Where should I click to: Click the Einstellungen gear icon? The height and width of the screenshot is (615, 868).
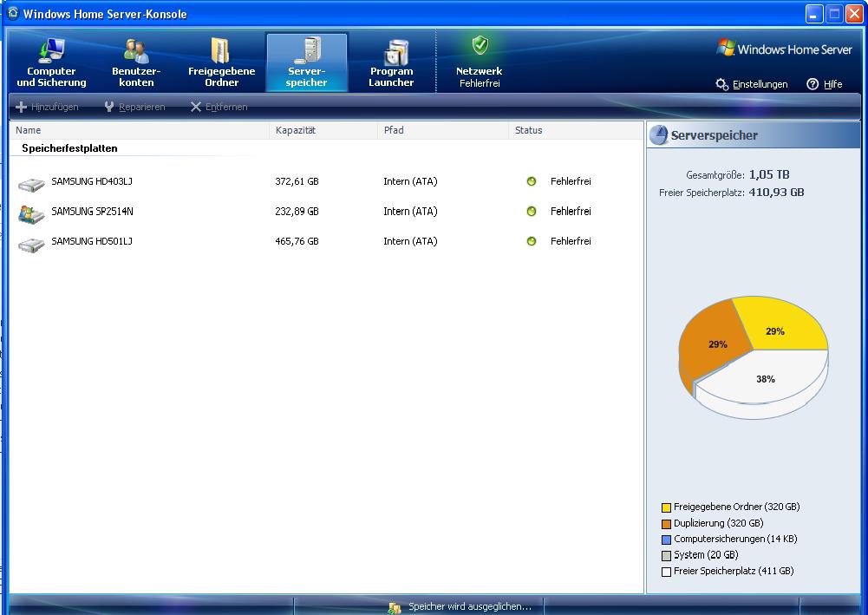click(721, 84)
